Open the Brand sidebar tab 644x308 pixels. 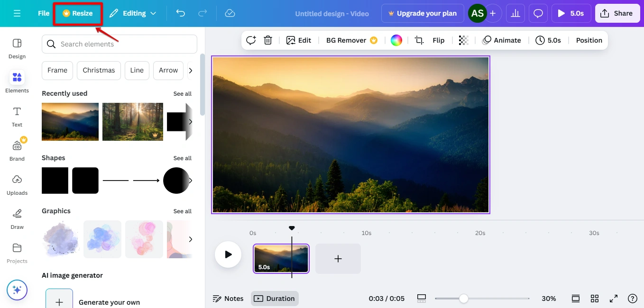(x=17, y=150)
